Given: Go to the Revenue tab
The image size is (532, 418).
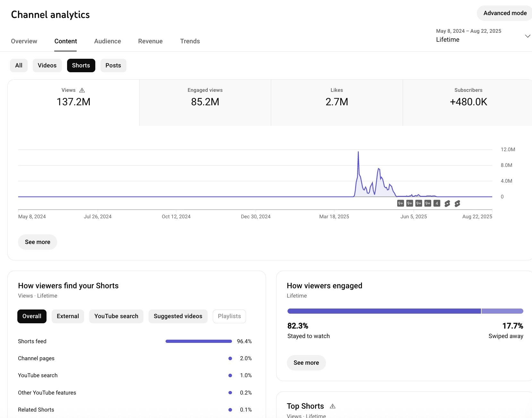Looking at the screenshot, I should (150, 41).
